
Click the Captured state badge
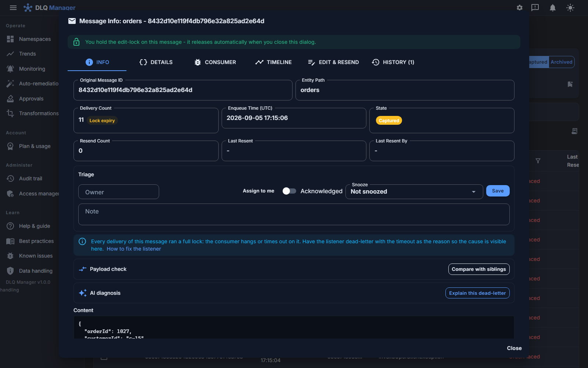[x=389, y=120]
